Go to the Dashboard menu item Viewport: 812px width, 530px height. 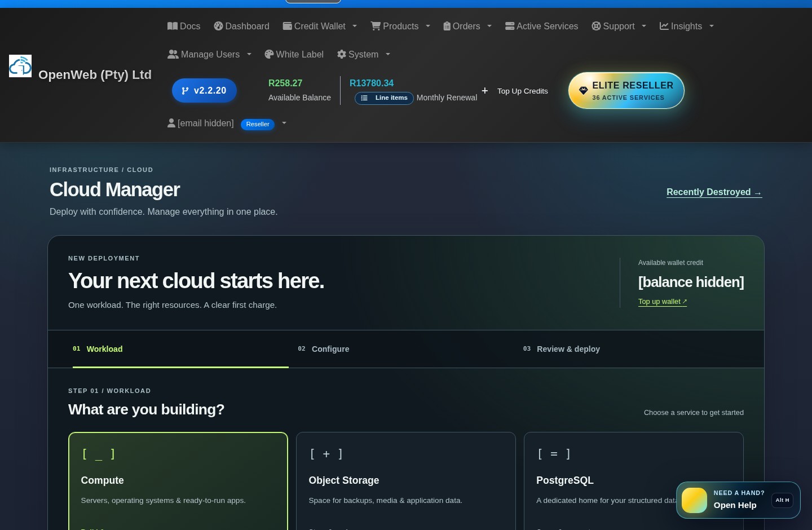[x=241, y=26]
